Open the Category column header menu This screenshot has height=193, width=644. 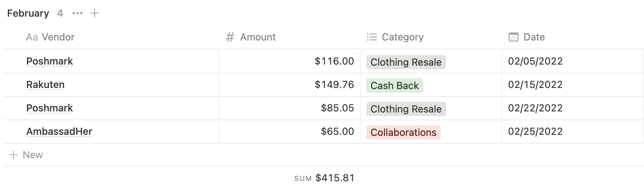(x=402, y=37)
